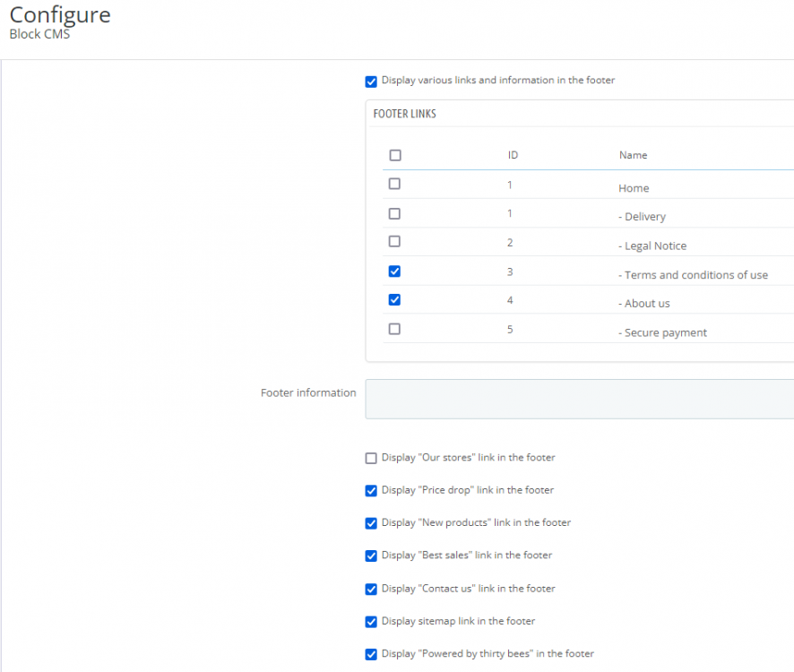
Task: Enable Display "Our stores" link in footer
Action: pyautogui.click(x=371, y=459)
